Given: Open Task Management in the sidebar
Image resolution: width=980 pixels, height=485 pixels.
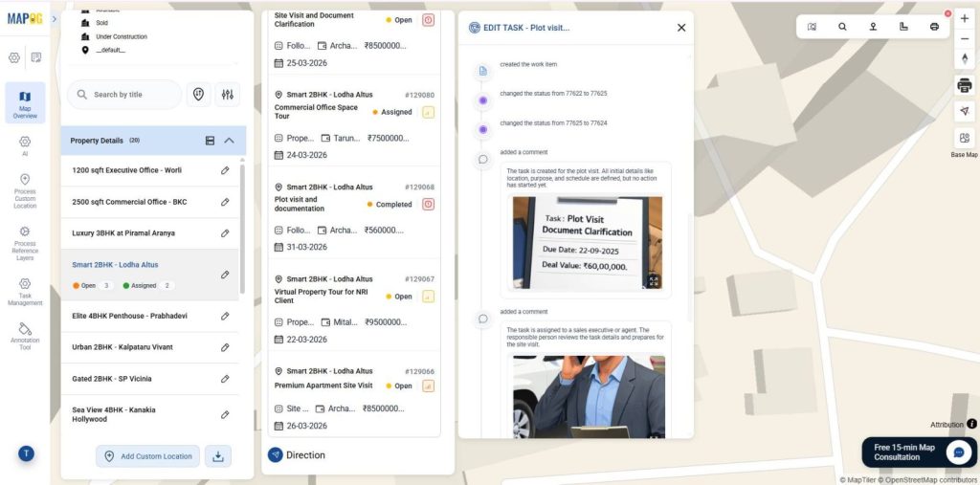Looking at the screenshot, I should (25, 292).
